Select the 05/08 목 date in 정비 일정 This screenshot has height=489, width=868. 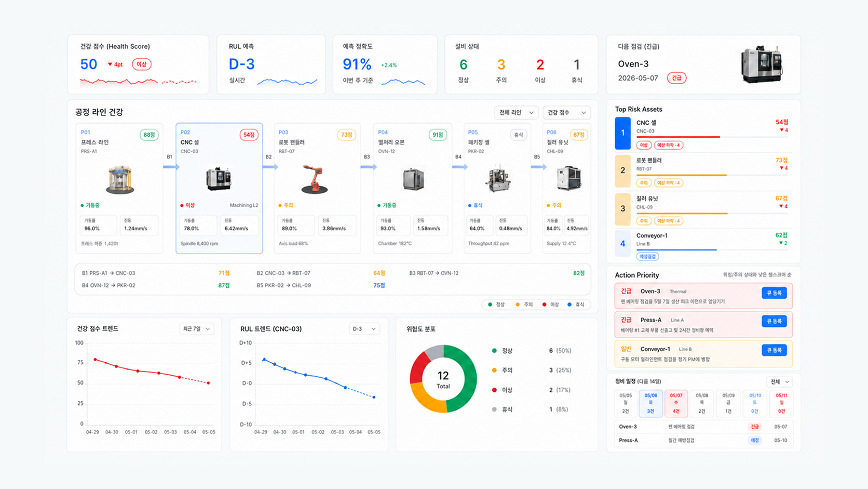click(702, 403)
